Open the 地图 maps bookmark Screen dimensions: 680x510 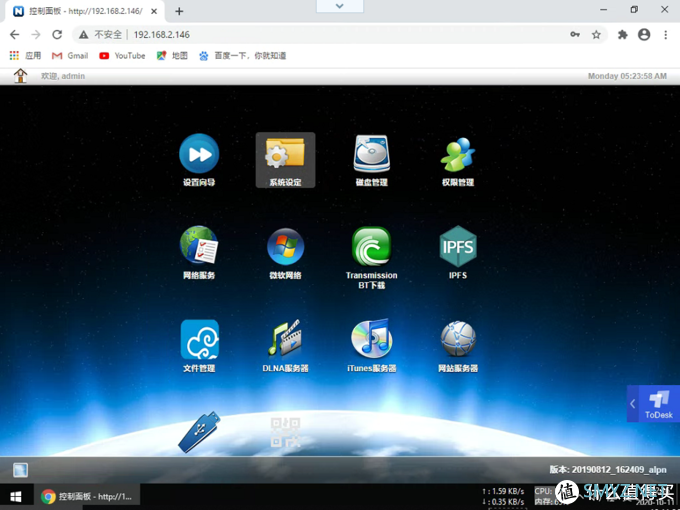[172, 56]
